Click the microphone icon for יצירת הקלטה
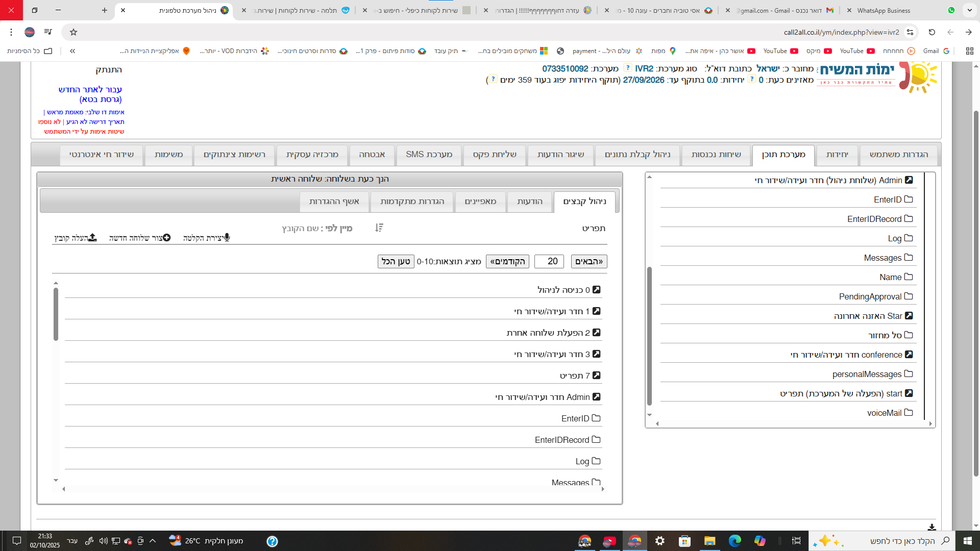The width and height of the screenshot is (980, 551). point(227,238)
